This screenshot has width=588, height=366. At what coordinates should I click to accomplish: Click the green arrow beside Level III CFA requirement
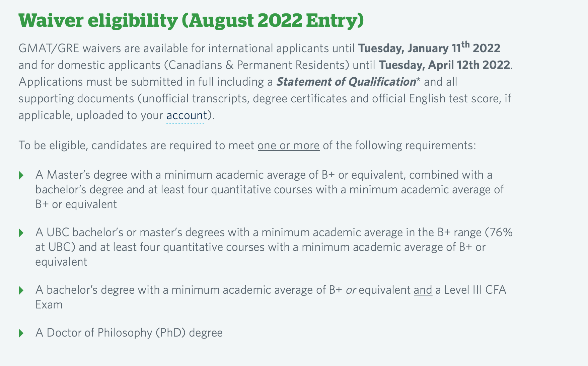point(21,290)
